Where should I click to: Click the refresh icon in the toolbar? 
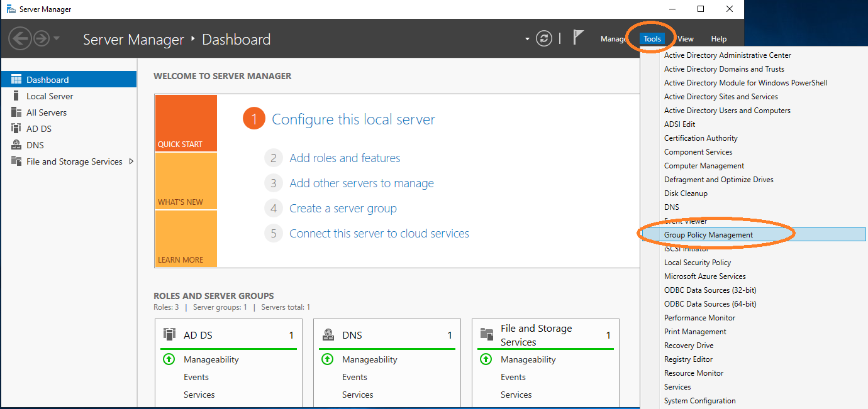[x=543, y=38]
